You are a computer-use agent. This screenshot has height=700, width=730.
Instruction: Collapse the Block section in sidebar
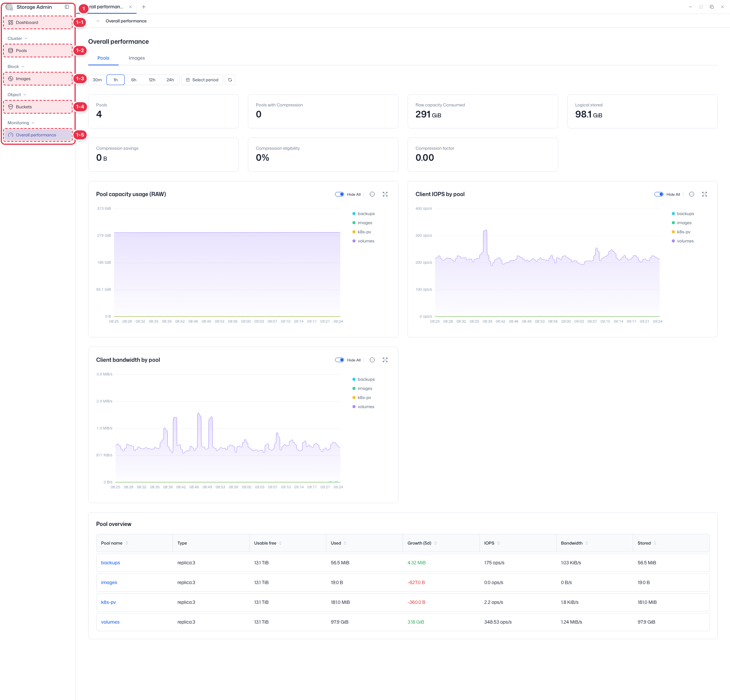tap(16, 67)
